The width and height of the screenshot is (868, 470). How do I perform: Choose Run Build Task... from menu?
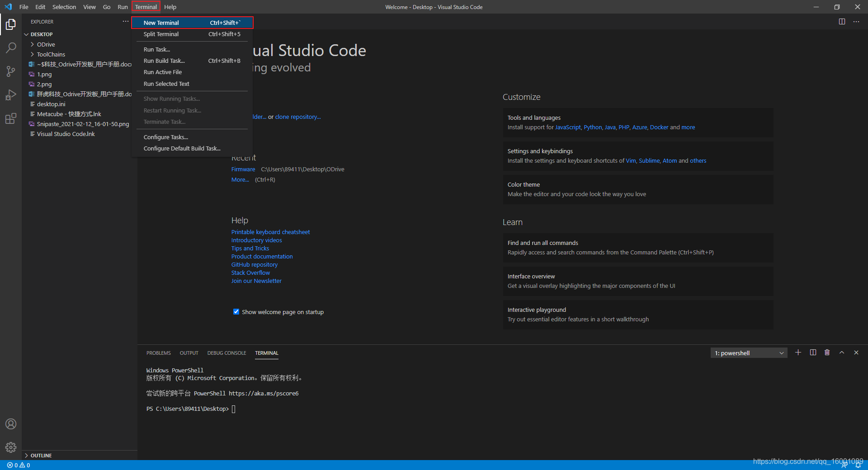192,61
